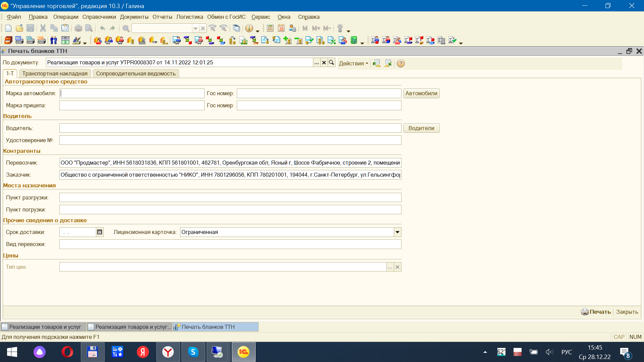The width and height of the screenshot is (644, 362).
Task: Click the info icon in toolbar
Action: pyautogui.click(x=249, y=28)
